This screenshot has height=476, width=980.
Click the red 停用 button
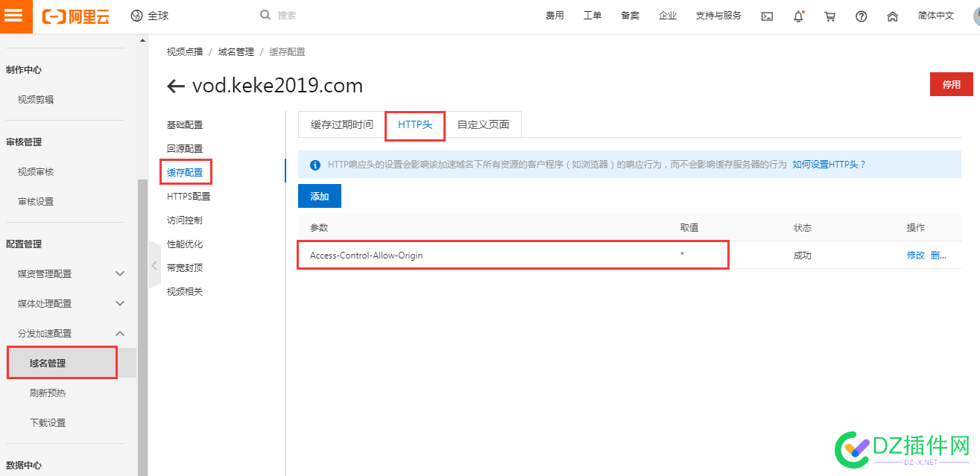952,84
